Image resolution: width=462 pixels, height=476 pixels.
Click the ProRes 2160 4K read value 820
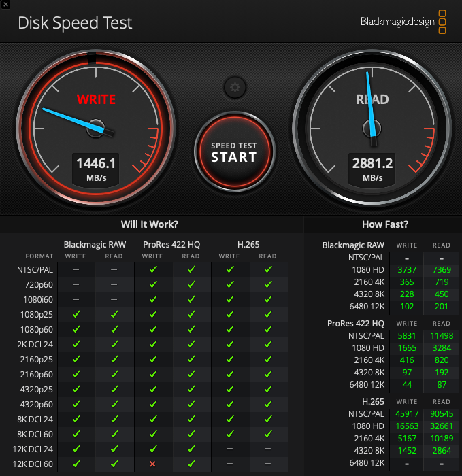[442, 360]
